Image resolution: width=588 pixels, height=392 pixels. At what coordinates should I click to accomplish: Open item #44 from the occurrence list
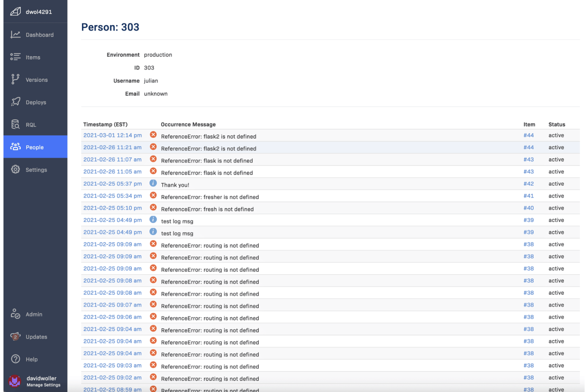(529, 135)
